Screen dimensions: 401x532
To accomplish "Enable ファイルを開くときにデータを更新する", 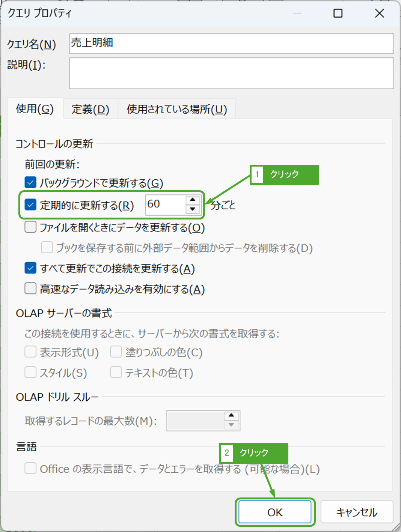I will 30,227.
